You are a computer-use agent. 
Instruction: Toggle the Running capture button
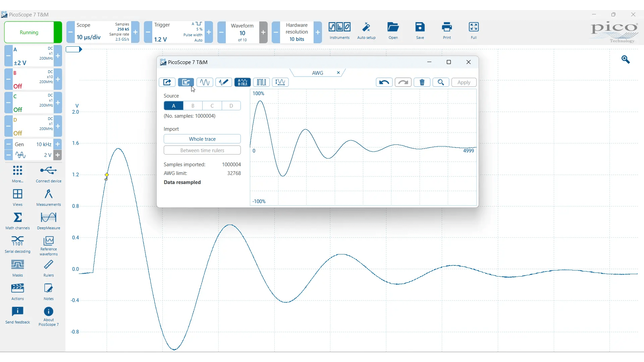[x=29, y=33]
